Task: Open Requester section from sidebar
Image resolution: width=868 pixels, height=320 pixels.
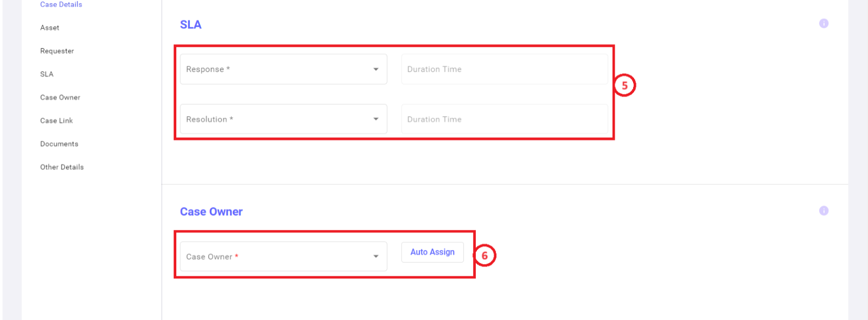Action: (x=57, y=51)
